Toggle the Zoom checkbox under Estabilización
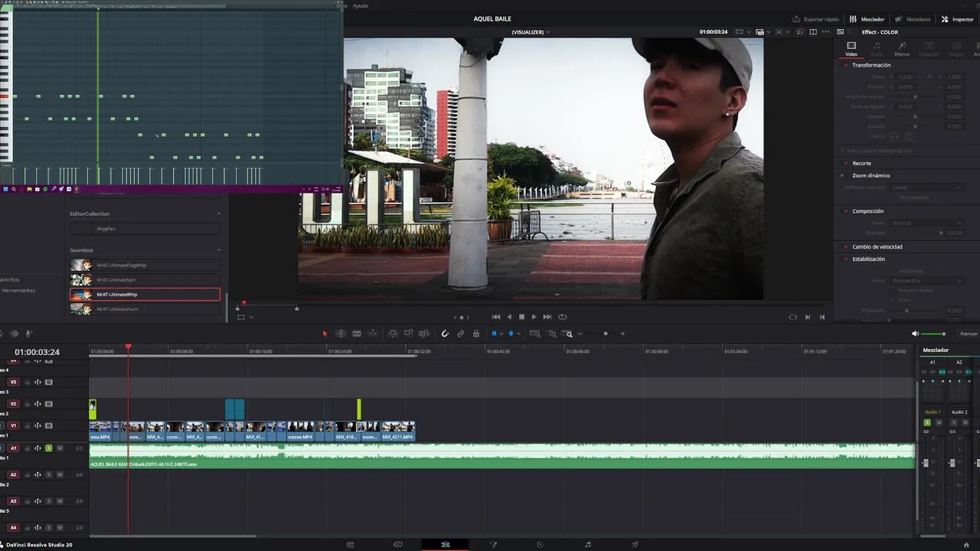980x551 pixels. click(892, 300)
